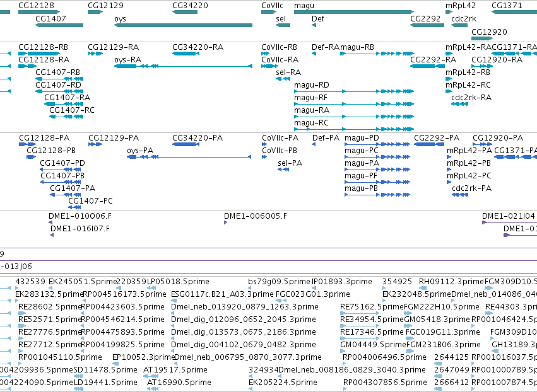Select the mRpL42 gene label
This screenshot has height=392, width=537.
click(461, 6)
